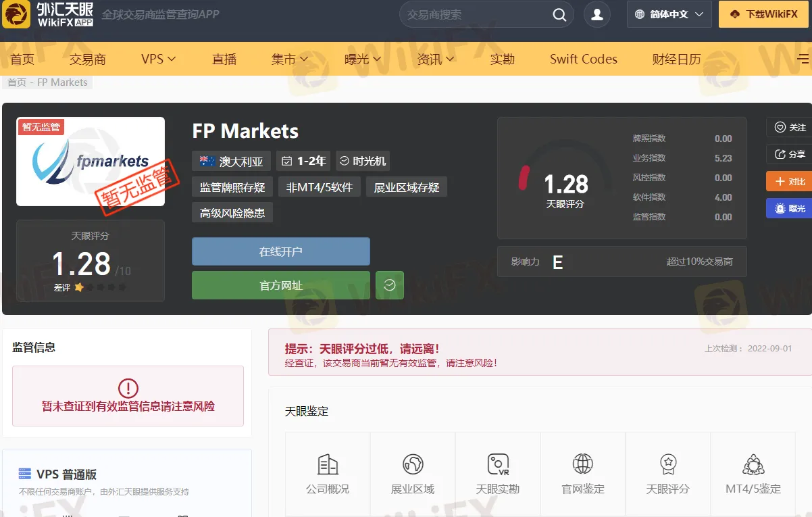Click the search magnifier icon
Image resolution: width=812 pixels, height=517 pixels.
pyautogui.click(x=559, y=15)
